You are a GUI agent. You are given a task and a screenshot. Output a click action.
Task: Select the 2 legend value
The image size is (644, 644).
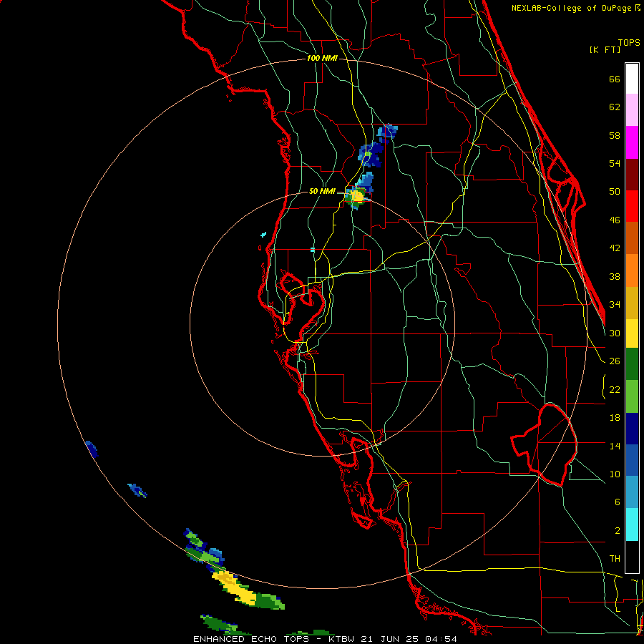click(617, 531)
